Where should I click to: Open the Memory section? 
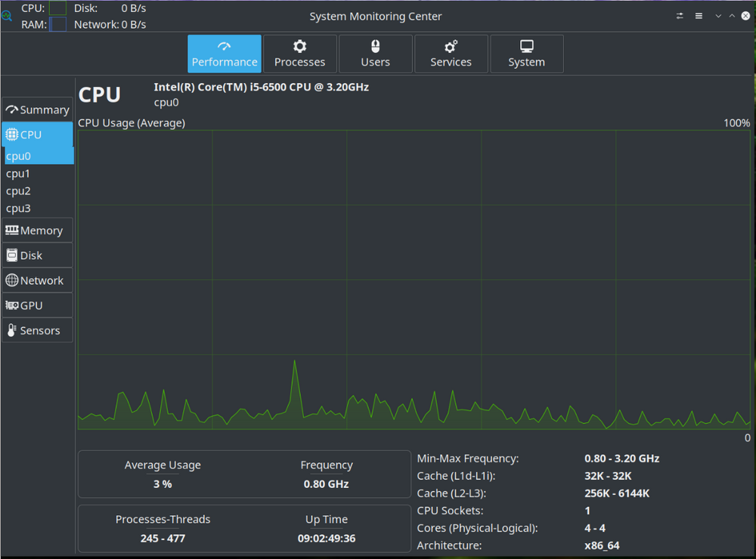pos(38,230)
